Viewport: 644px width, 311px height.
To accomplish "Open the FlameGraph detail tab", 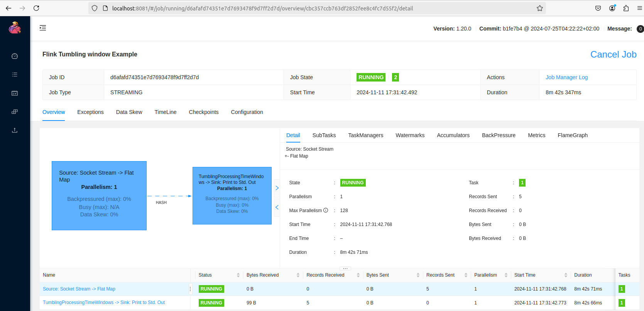I will [x=573, y=135].
